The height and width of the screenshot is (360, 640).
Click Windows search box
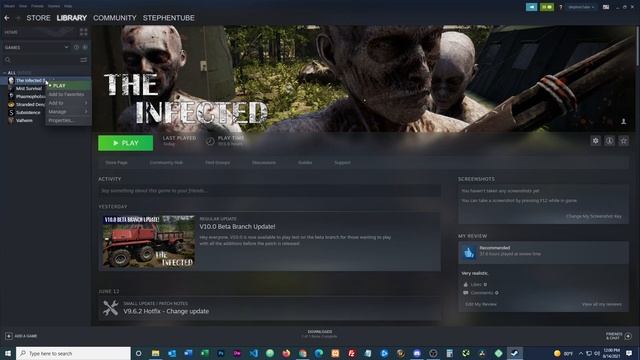pyautogui.click(x=73, y=353)
